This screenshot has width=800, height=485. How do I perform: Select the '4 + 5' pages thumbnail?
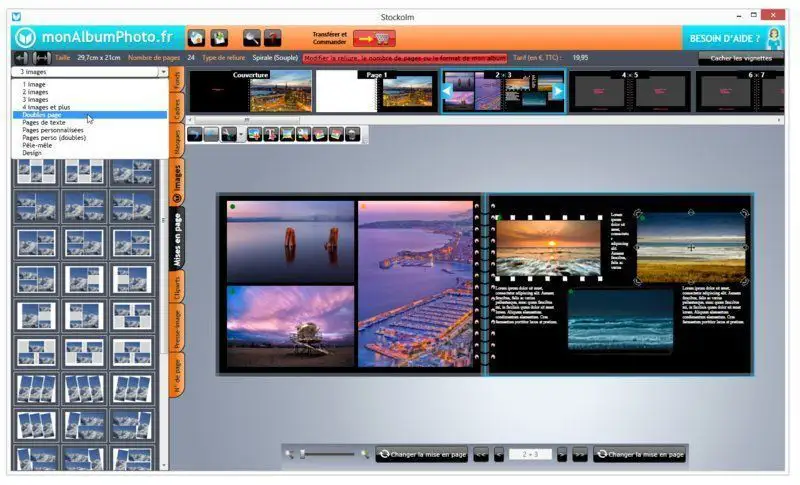pyautogui.click(x=629, y=91)
